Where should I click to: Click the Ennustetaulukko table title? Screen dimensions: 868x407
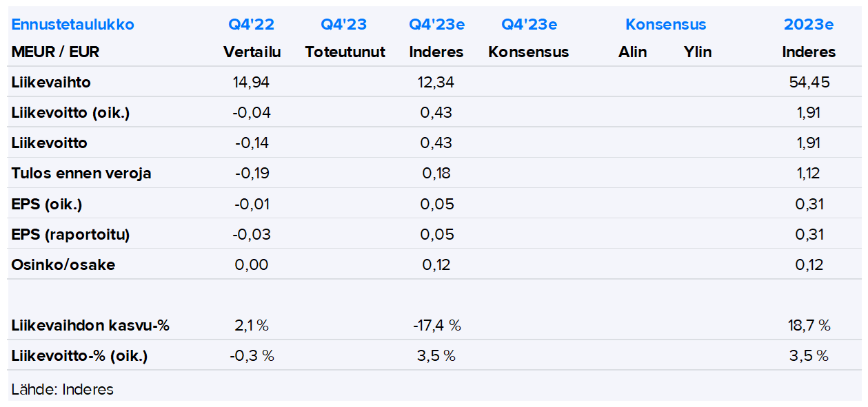72,25
